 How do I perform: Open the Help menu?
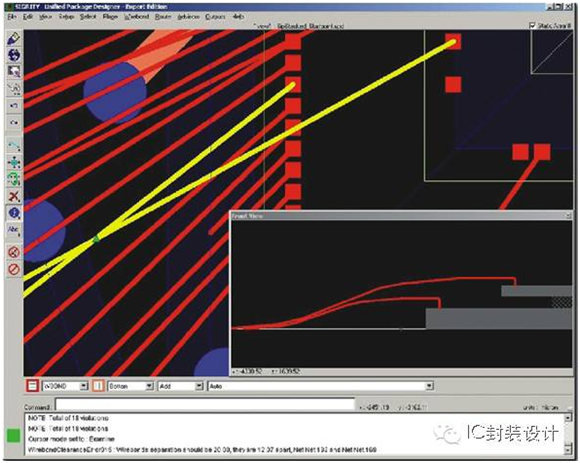pos(238,17)
